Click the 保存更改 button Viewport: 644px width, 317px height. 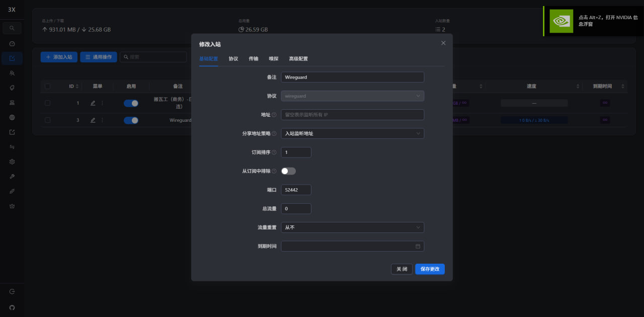(430, 269)
